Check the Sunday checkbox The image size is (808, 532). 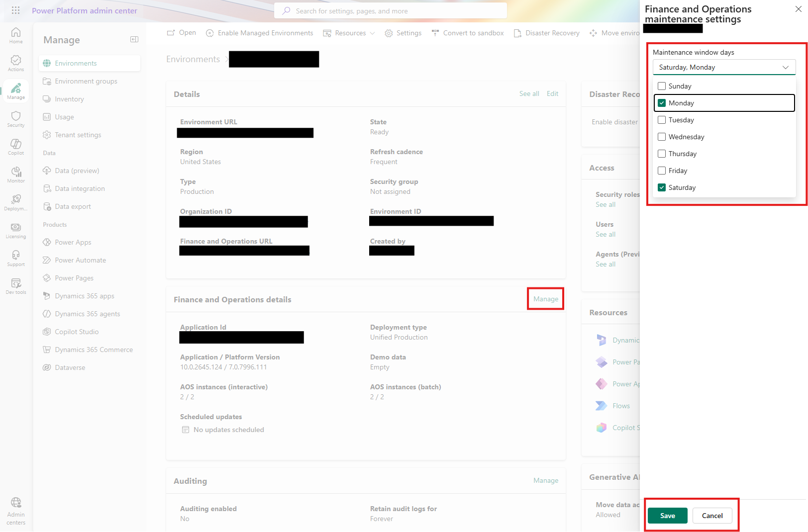(662, 86)
